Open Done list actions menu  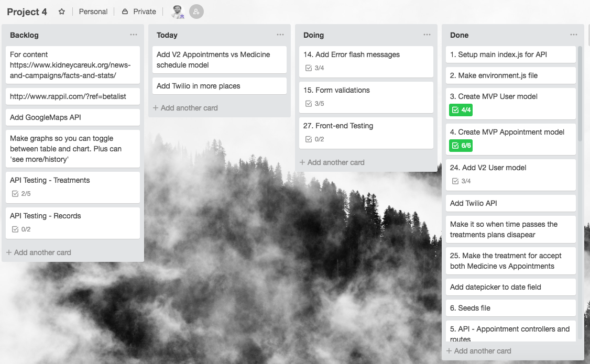point(573,35)
